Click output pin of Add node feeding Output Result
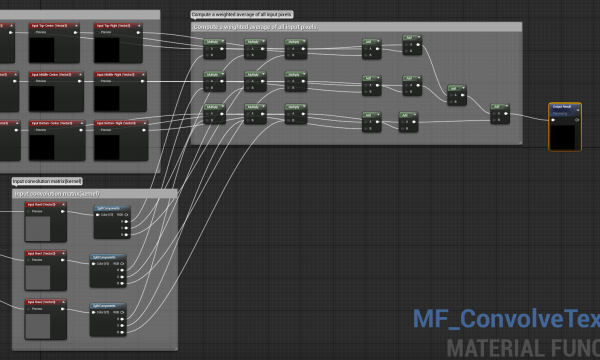 pos(506,114)
